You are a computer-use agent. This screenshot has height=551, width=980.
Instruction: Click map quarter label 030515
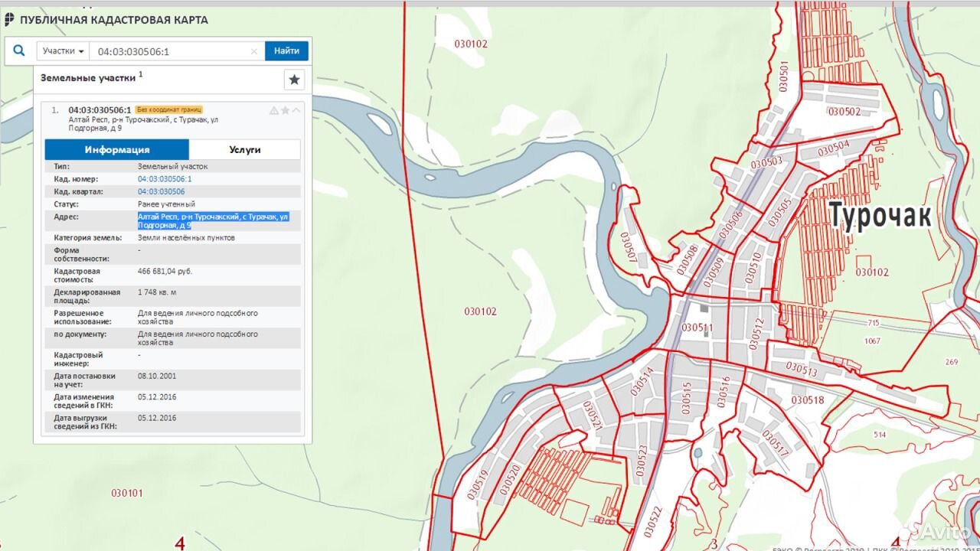tap(686, 397)
